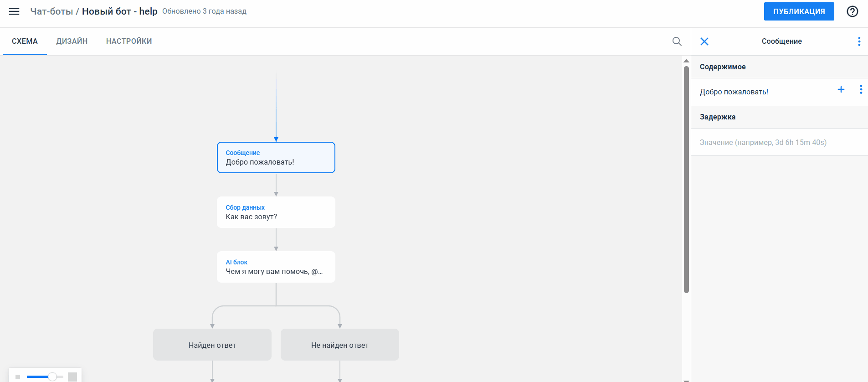
Task: Open the Сообщение panel three-dot menu
Action: pyautogui.click(x=859, y=41)
